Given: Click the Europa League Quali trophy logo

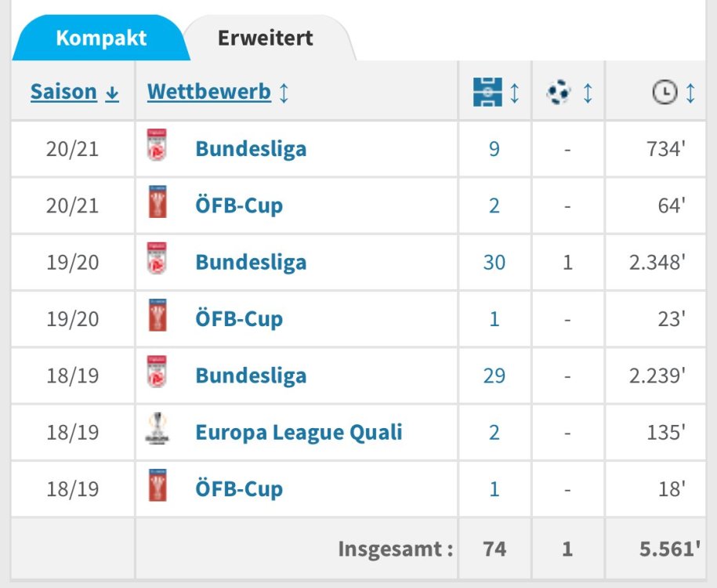Looking at the screenshot, I should 157,431.
